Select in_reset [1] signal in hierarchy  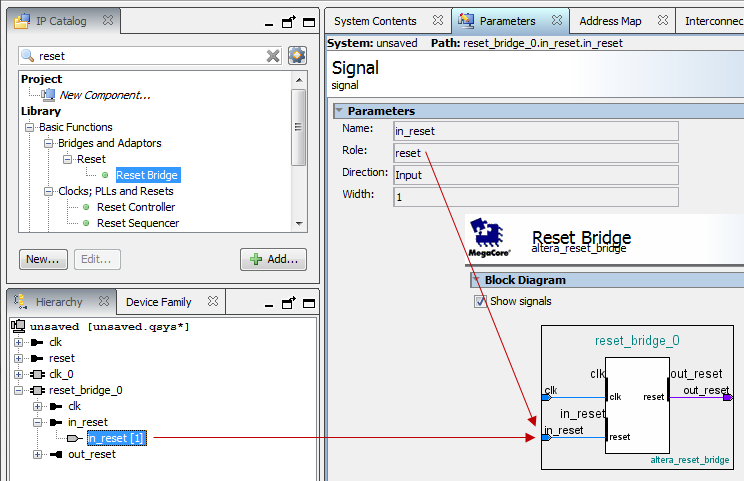[117, 438]
